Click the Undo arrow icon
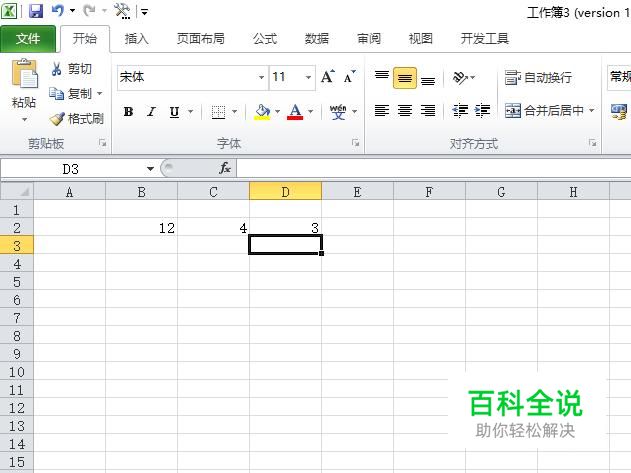 point(58,10)
